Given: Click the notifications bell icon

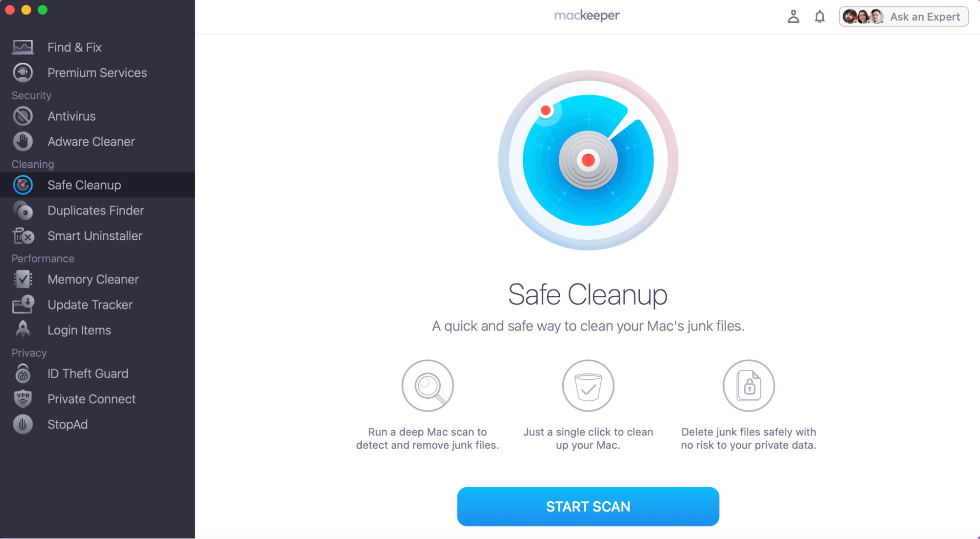Looking at the screenshot, I should 819,16.
